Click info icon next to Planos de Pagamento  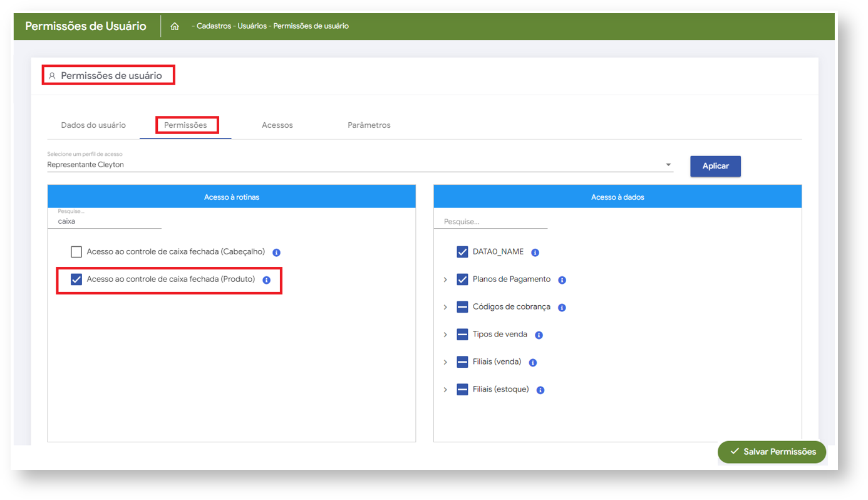pos(562,280)
